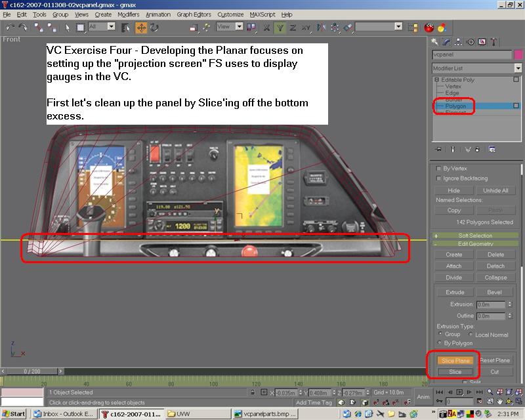This screenshot has height=420, width=525.
Task: Restrict transforms to the X axis
Action: click(266, 28)
